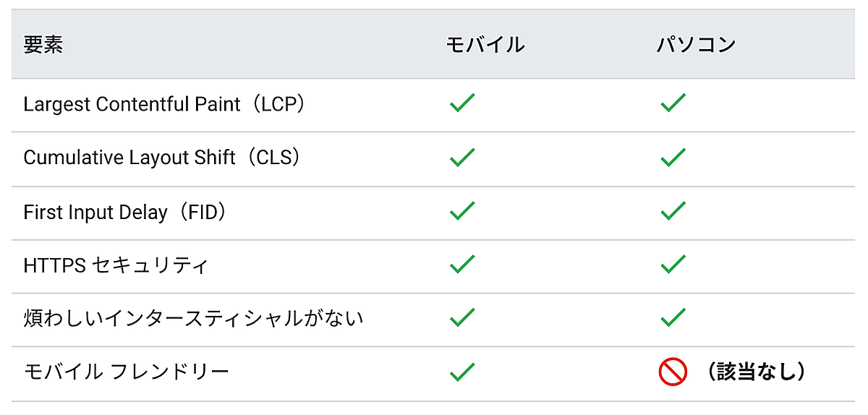868x415 pixels.
Task: Select the 要素 column header
Action: [43, 45]
